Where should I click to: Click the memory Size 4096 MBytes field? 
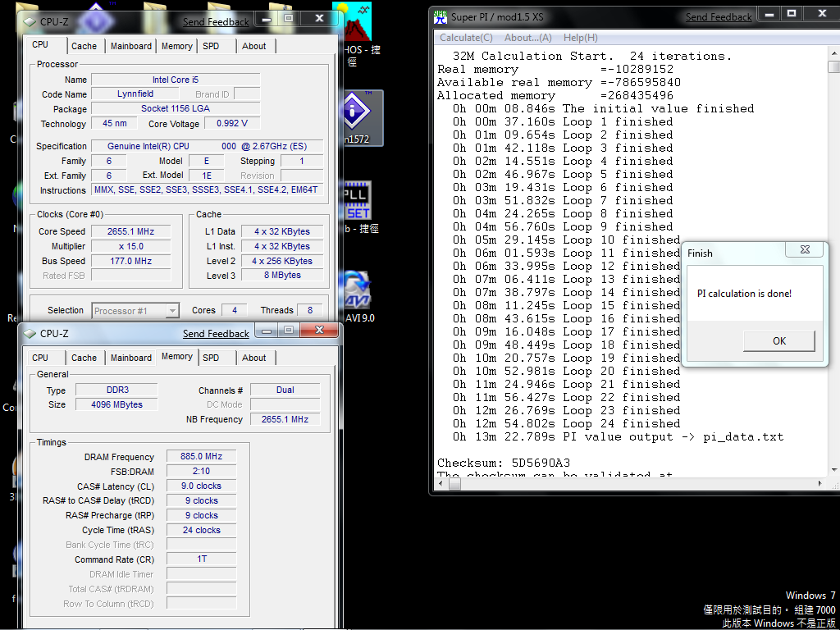click(x=116, y=405)
